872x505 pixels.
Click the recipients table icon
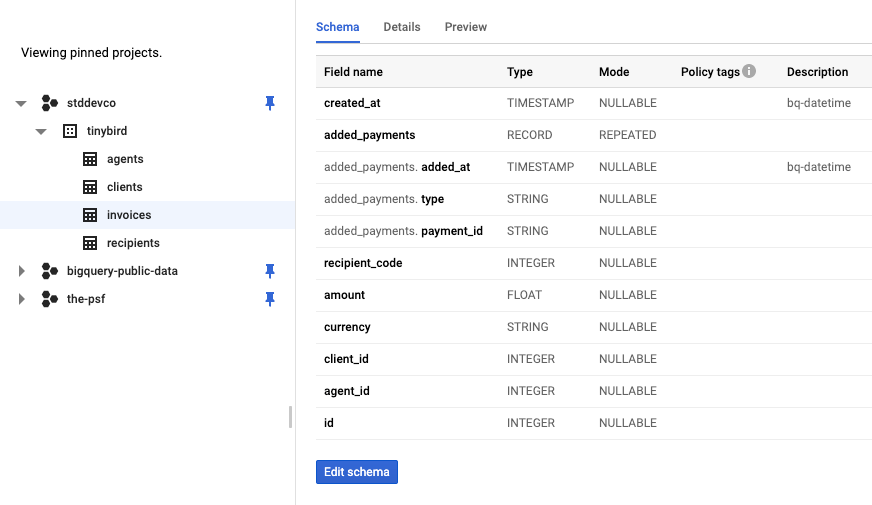[x=89, y=243]
